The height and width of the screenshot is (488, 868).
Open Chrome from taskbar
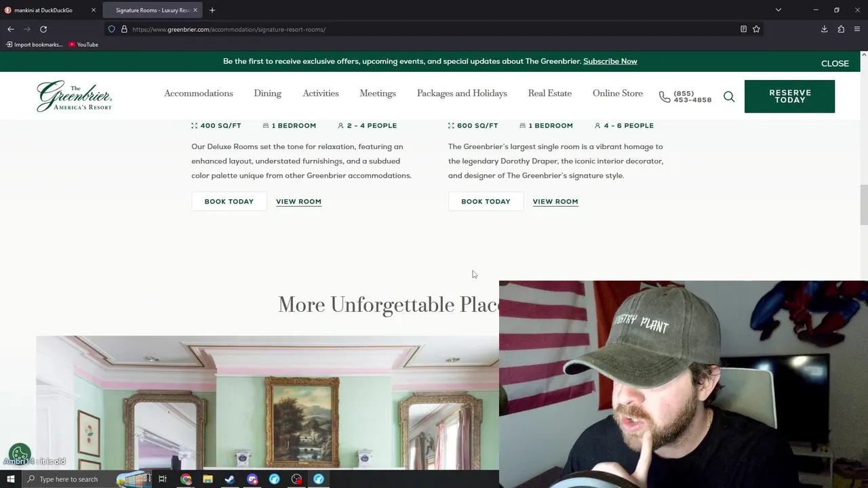(x=186, y=479)
